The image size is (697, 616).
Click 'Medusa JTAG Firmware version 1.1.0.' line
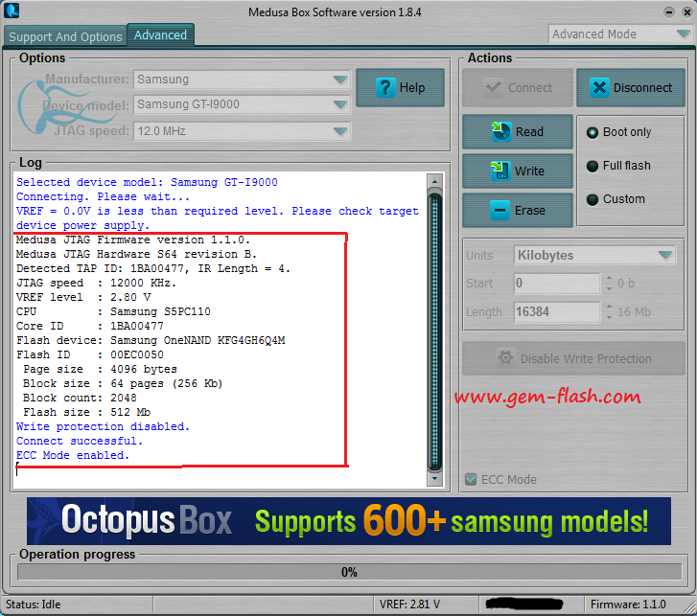click(x=133, y=240)
